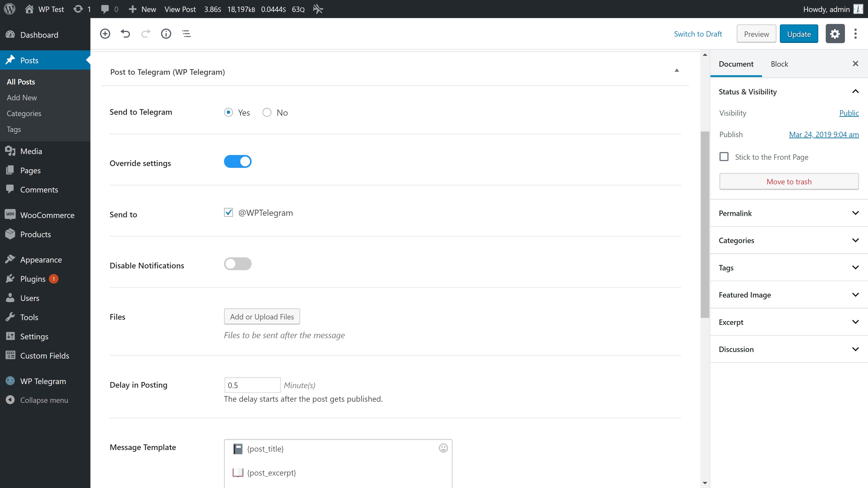The height and width of the screenshot is (488, 868).
Task: Open the Plugins menu item
Action: (33, 279)
